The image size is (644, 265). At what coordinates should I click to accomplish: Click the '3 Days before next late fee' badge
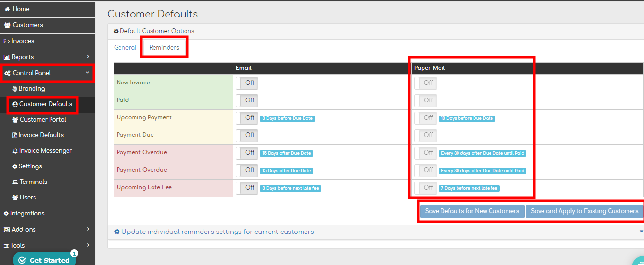pyautogui.click(x=290, y=188)
